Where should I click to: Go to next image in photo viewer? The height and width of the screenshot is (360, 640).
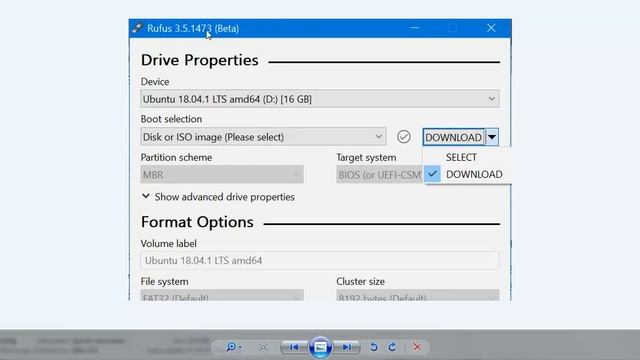click(347, 347)
